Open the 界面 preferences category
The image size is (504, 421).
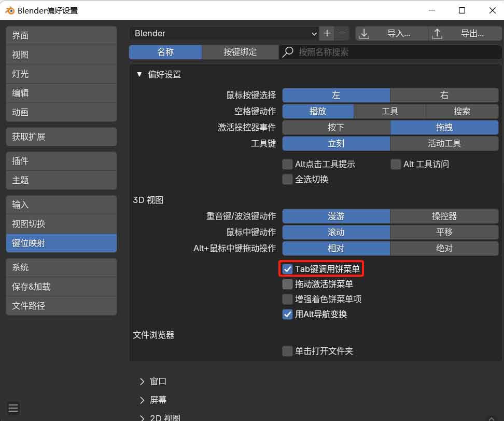(x=61, y=35)
